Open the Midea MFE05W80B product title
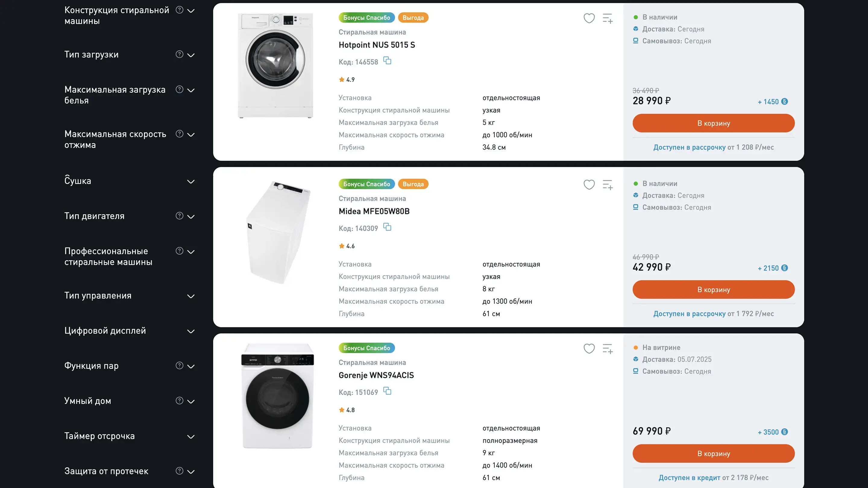Viewport: 868px width, 488px height. [x=374, y=211]
